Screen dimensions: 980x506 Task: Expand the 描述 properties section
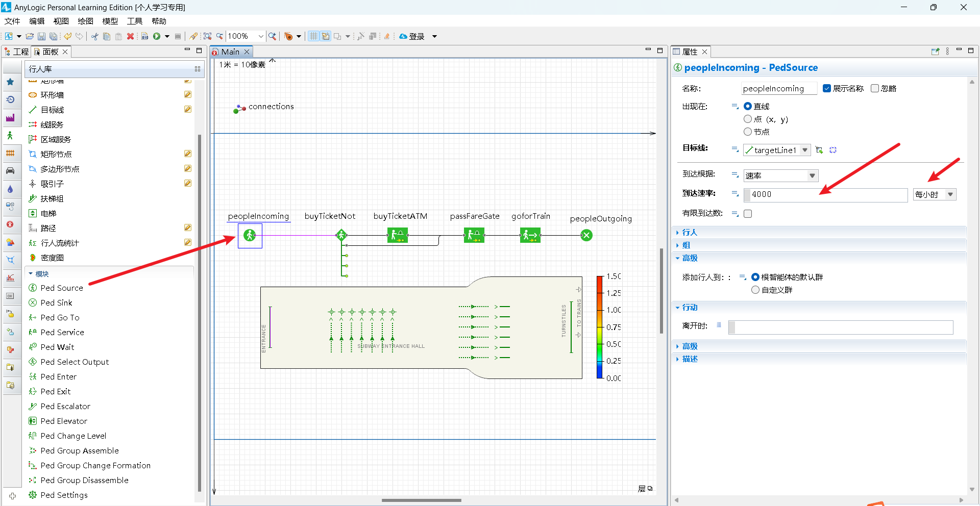[689, 359]
